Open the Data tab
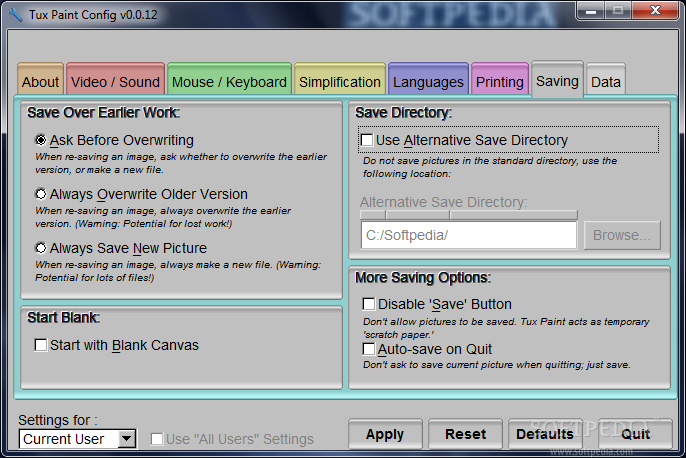The height and width of the screenshot is (458, 686). [x=606, y=79]
